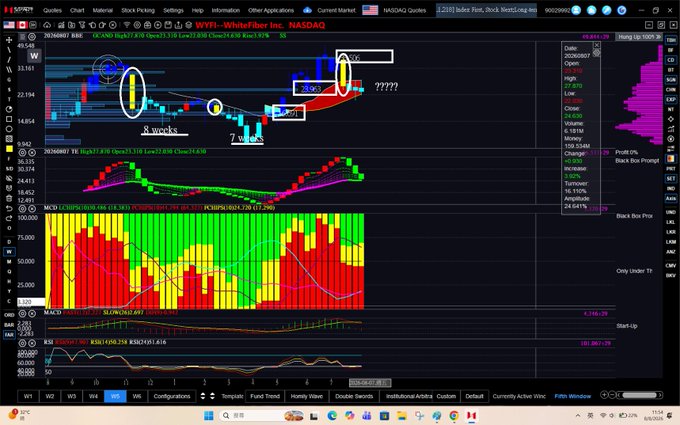Switch to monthly period M
The image size is (680, 425).
click(x=9, y=262)
